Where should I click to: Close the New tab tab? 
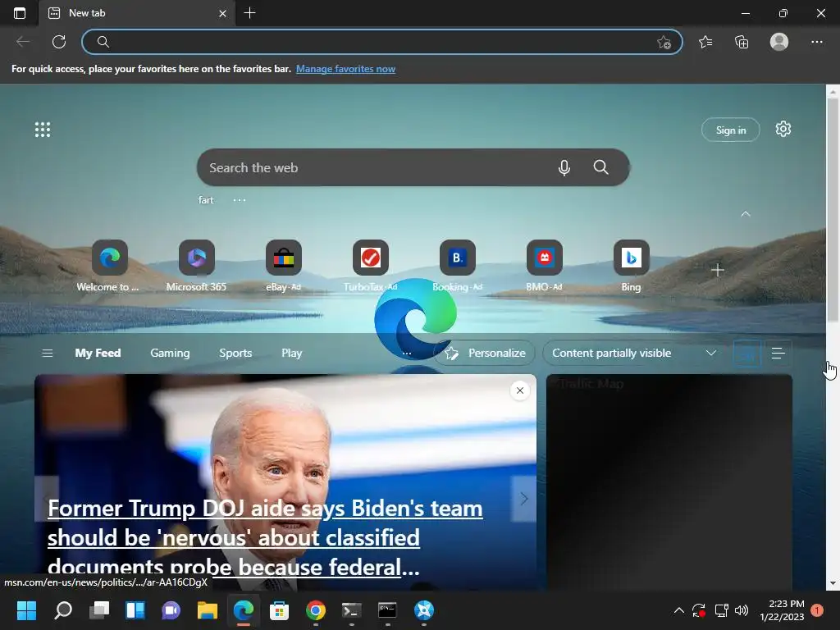pos(222,13)
